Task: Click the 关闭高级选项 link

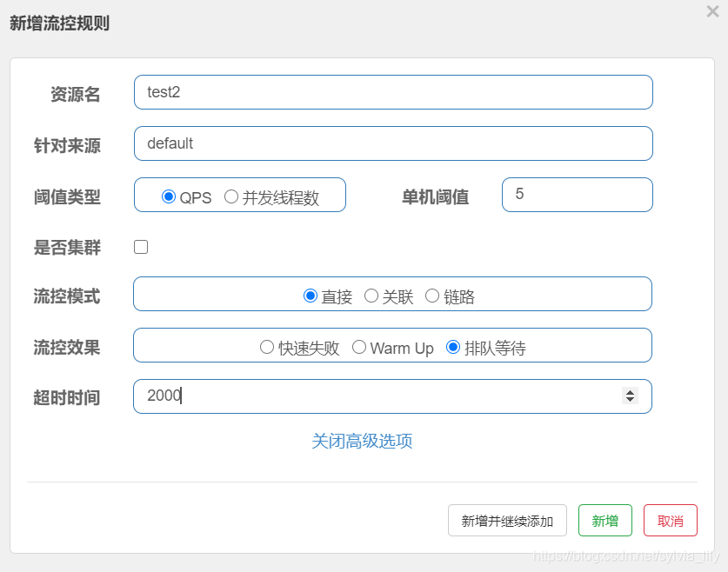Action: (x=362, y=441)
